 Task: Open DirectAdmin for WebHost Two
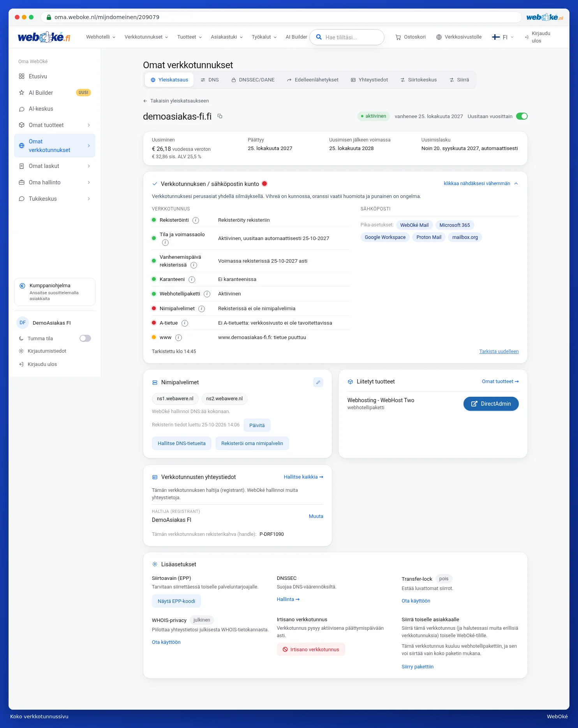(x=491, y=404)
